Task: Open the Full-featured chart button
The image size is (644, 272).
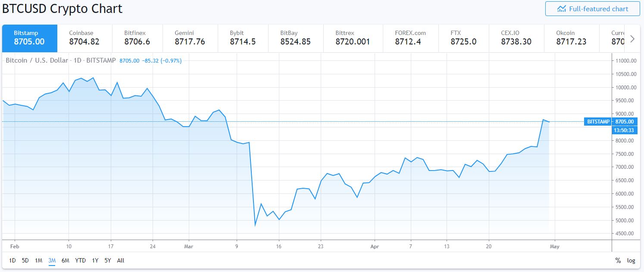Action: pyautogui.click(x=592, y=9)
